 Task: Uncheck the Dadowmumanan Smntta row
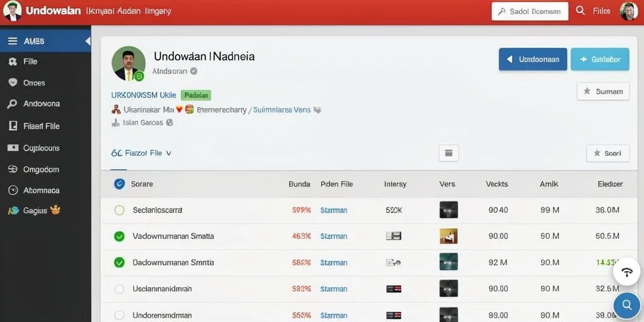tap(119, 262)
